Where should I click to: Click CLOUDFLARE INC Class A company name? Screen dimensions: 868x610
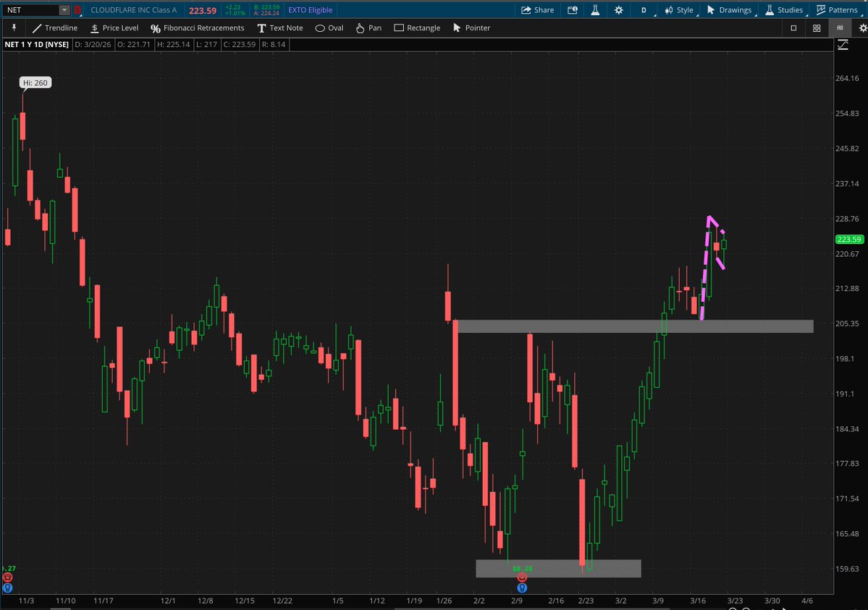tap(133, 10)
